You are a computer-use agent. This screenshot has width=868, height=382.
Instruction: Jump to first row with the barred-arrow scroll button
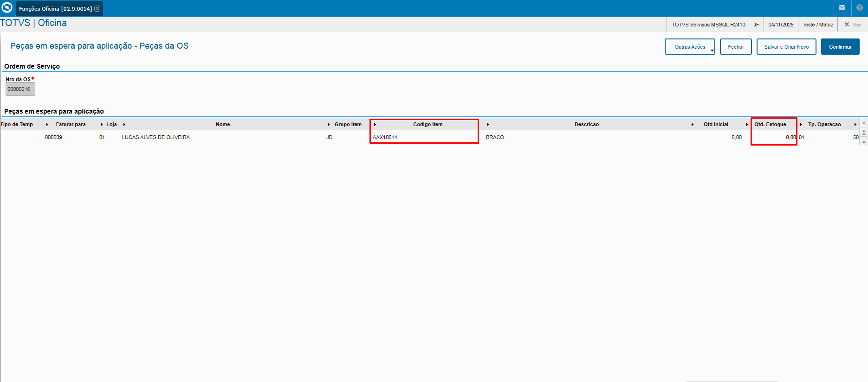point(864,123)
